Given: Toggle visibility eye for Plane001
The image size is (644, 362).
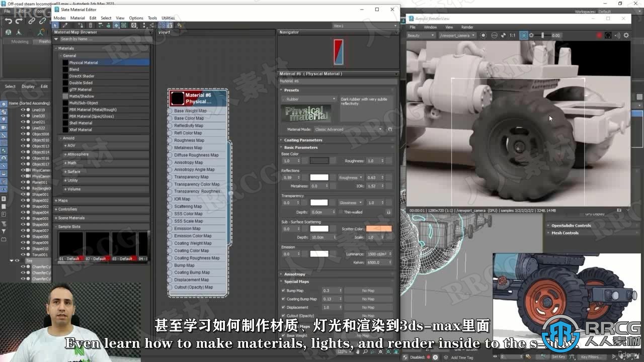Looking at the screenshot, I should [x=23, y=182].
